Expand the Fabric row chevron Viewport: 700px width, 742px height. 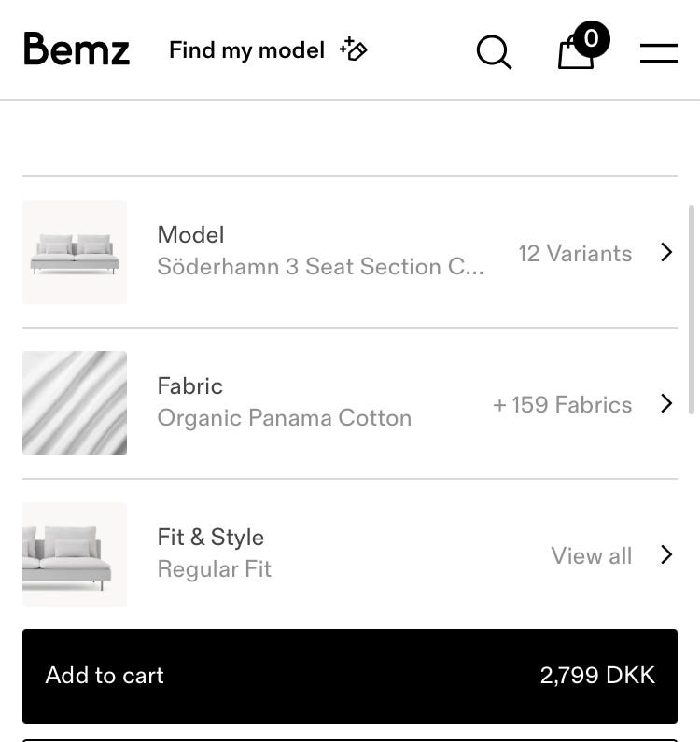click(x=666, y=403)
